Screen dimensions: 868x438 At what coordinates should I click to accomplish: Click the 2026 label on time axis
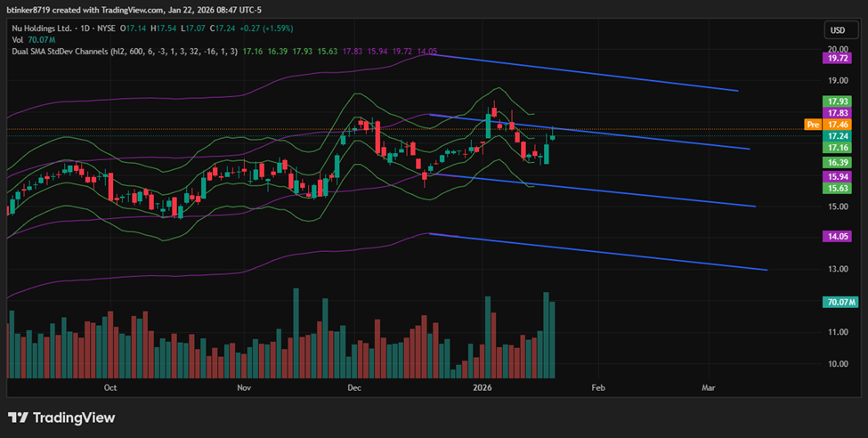(483, 388)
